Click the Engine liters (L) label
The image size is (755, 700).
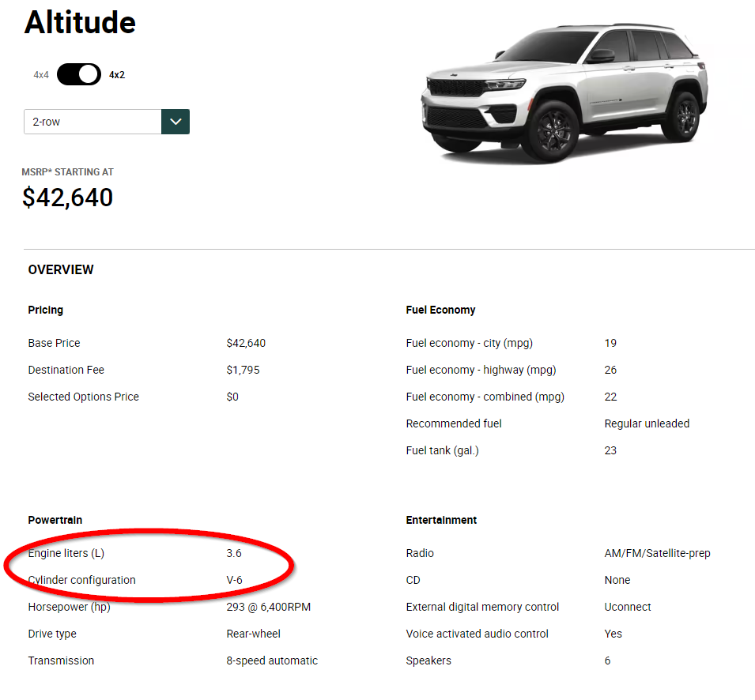[66, 553]
